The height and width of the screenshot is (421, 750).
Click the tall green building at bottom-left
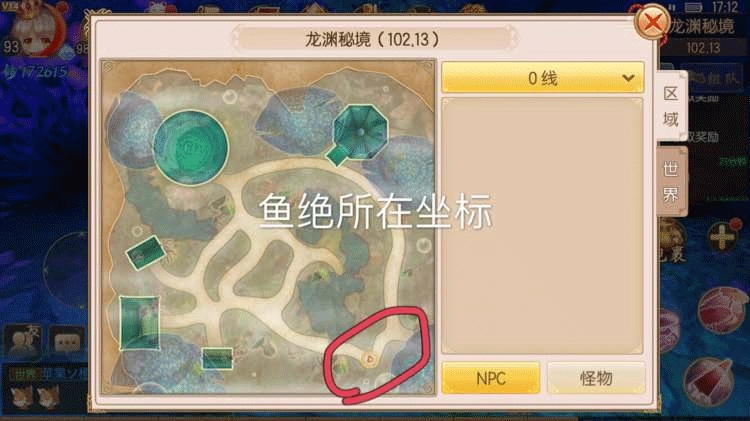[x=139, y=322]
